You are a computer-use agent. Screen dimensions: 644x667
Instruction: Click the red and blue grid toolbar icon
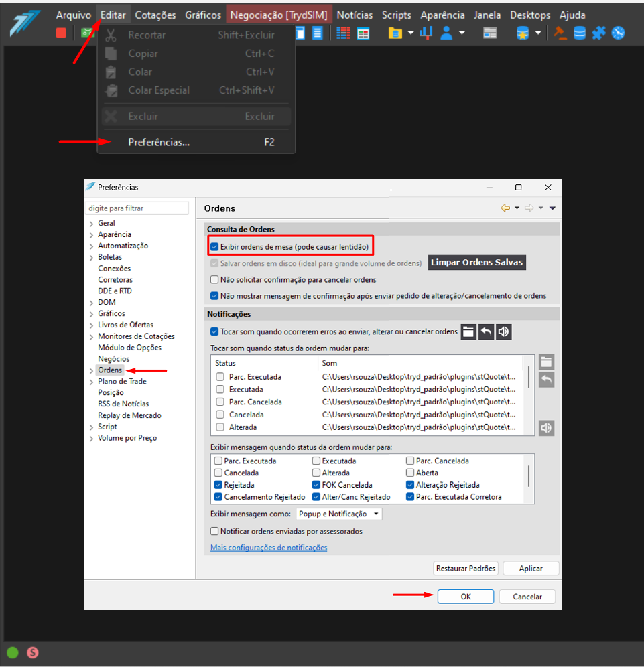click(x=343, y=33)
